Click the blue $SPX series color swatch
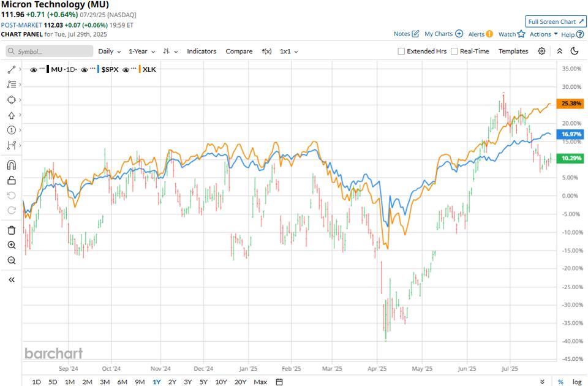Viewport: 588px width, 386px height. coord(98,69)
